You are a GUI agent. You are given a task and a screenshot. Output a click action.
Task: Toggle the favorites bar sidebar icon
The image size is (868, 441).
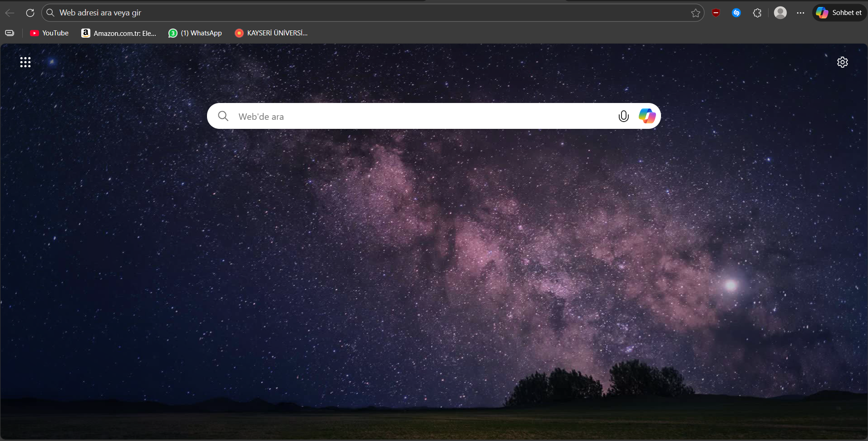[10, 33]
